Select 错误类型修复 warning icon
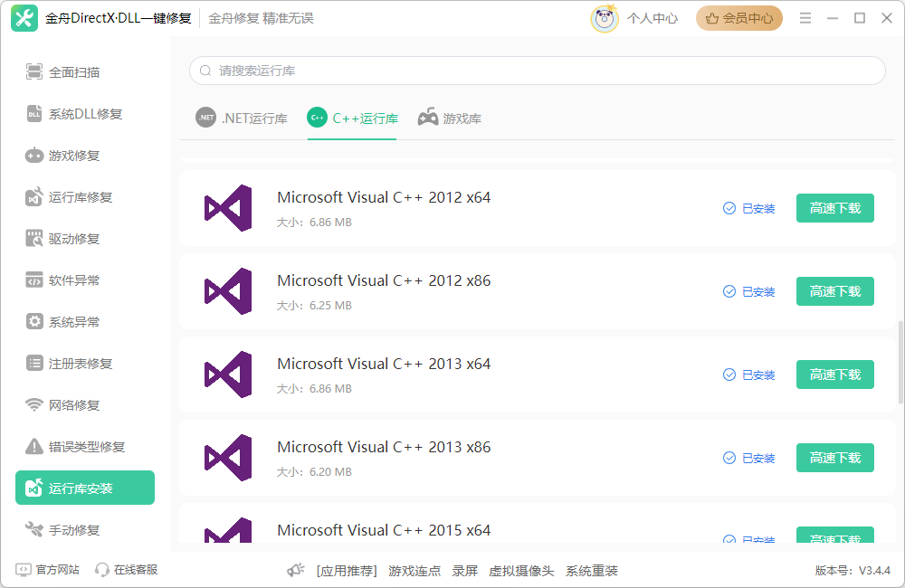Viewport: 905px width, 588px height. pyautogui.click(x=34, y=447)
